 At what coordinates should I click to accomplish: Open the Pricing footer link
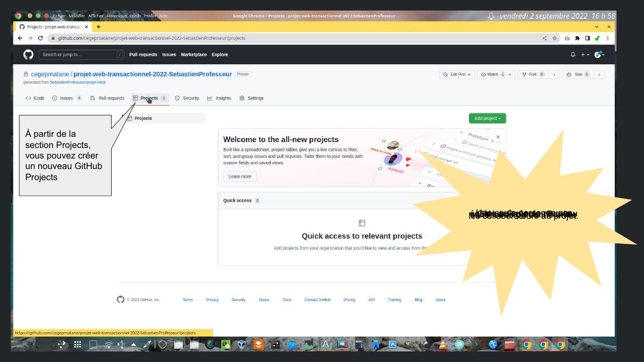tap(350, 300)
